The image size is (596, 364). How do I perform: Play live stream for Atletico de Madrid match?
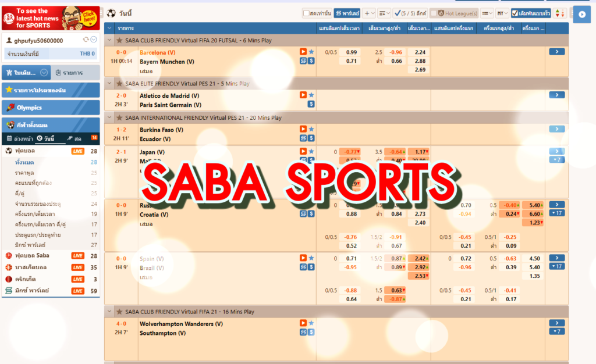coord(303,95)
